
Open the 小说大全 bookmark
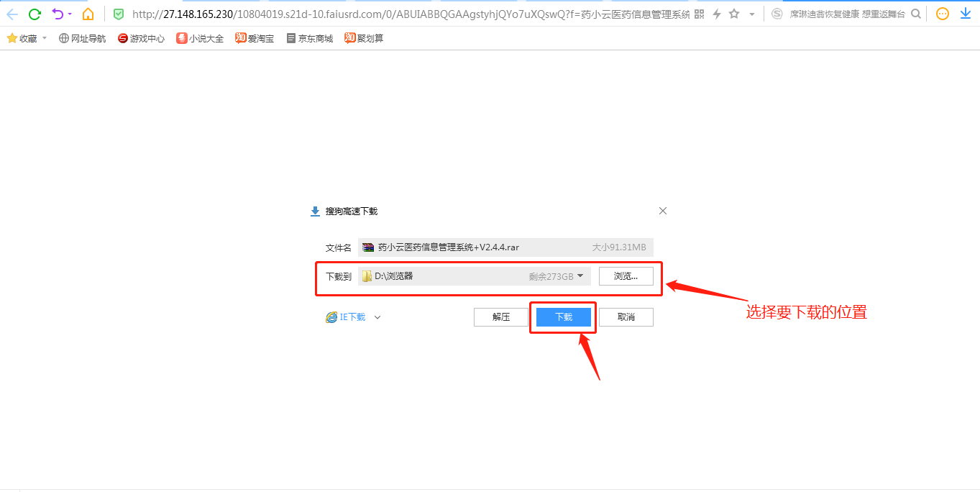pos(200,39)
